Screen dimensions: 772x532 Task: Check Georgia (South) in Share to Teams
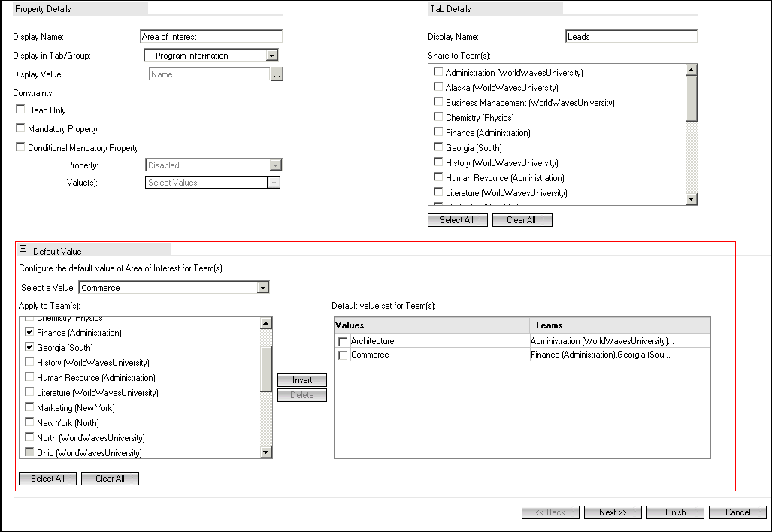click(x=438, y=147)
